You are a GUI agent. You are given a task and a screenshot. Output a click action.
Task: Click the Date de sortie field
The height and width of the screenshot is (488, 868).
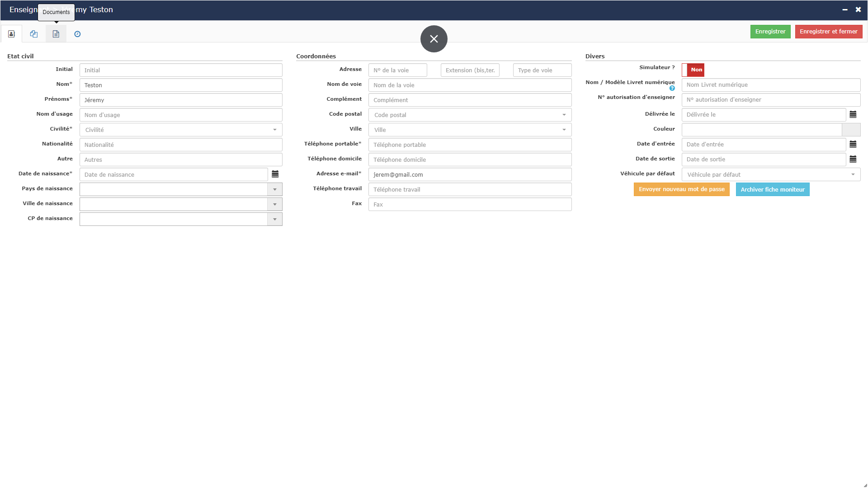[x=764, y=159]
